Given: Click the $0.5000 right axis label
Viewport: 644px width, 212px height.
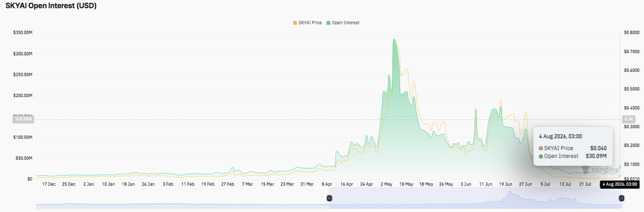Looking at the screenshot, I should click(x=631, y=89).
